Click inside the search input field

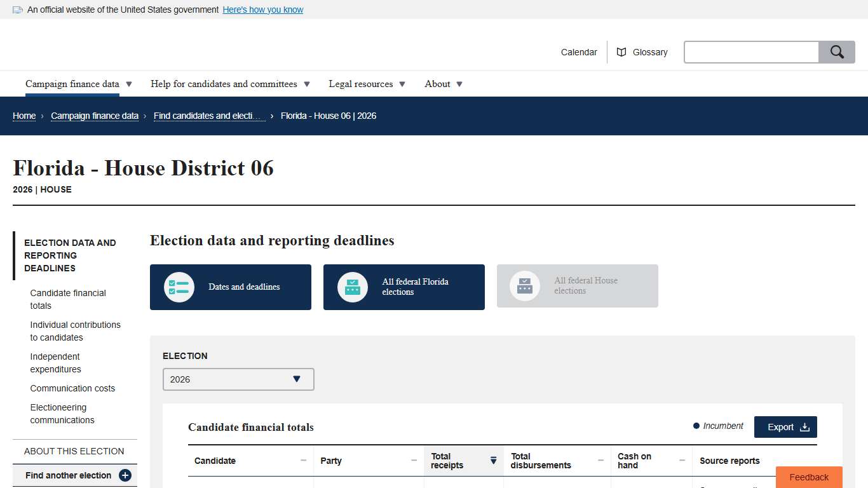pos(751,51)
